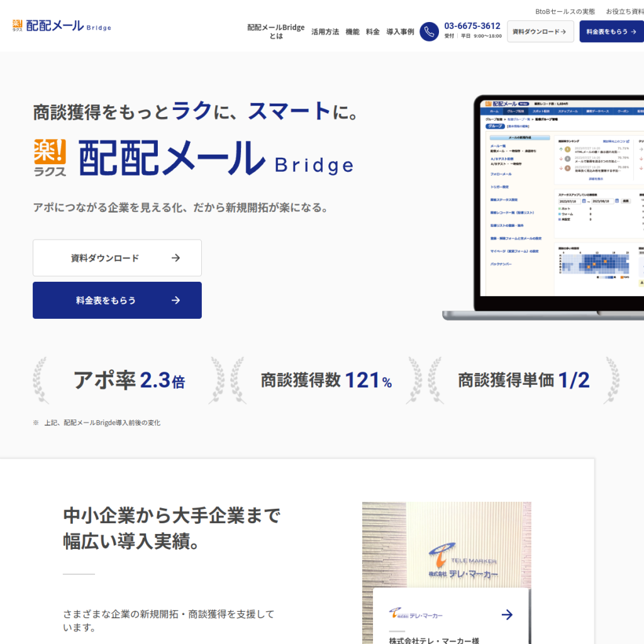This screenshot has height=644, width=644.
Task: Open the 料金 navigation item
Action: point(372,31)
